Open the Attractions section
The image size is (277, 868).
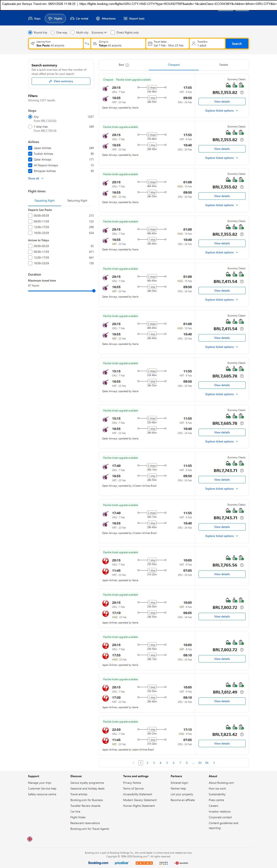[x=106, y=18]
